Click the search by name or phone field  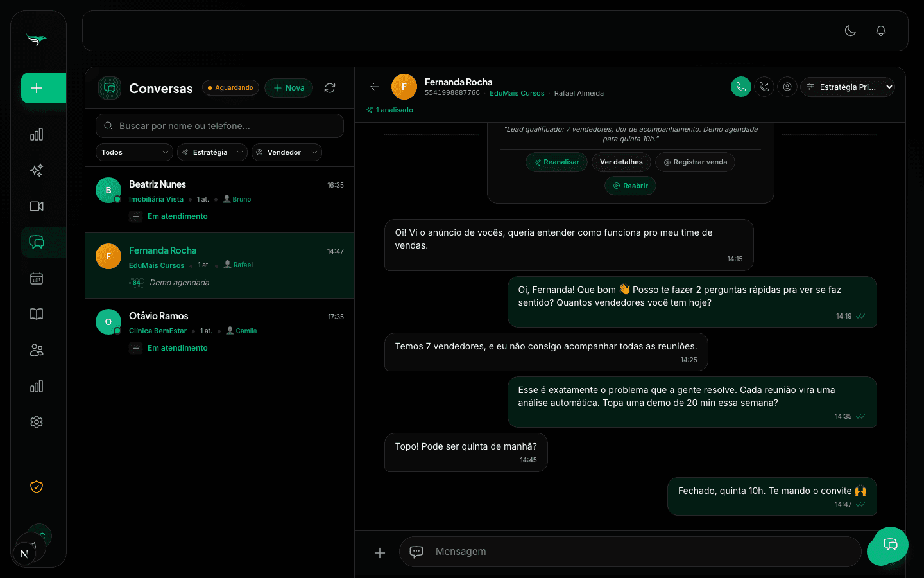[219, 126]
